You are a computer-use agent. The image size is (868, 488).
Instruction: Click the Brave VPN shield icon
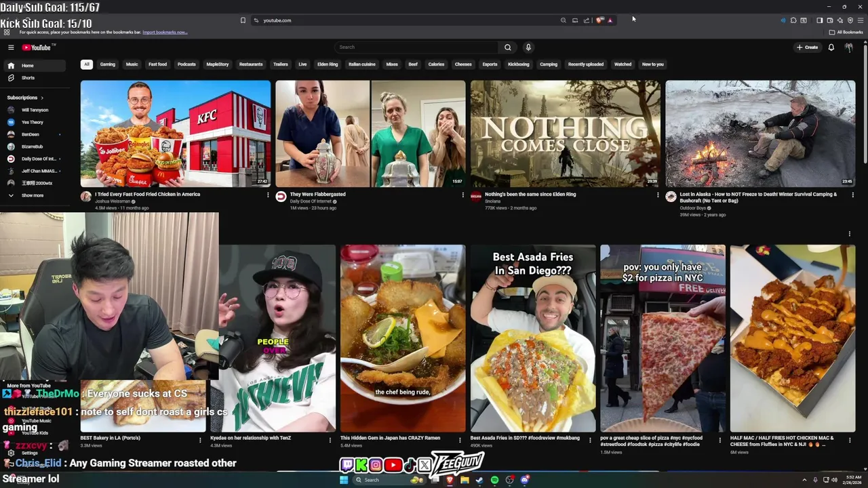click(x=850, y=20)
